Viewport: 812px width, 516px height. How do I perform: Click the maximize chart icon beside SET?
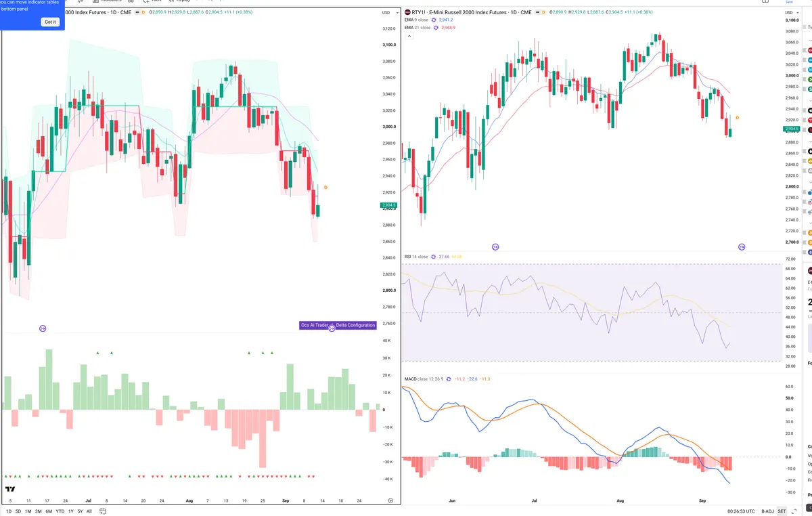[794, 511]
